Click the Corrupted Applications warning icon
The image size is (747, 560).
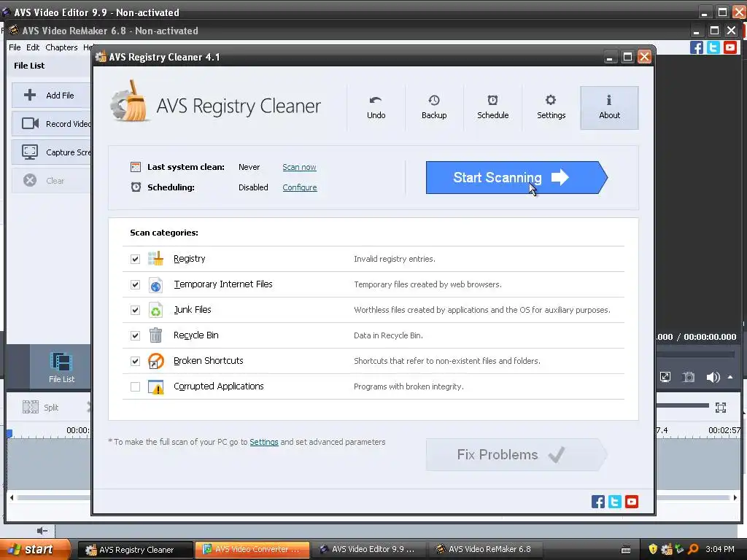[x=156, y=386]
